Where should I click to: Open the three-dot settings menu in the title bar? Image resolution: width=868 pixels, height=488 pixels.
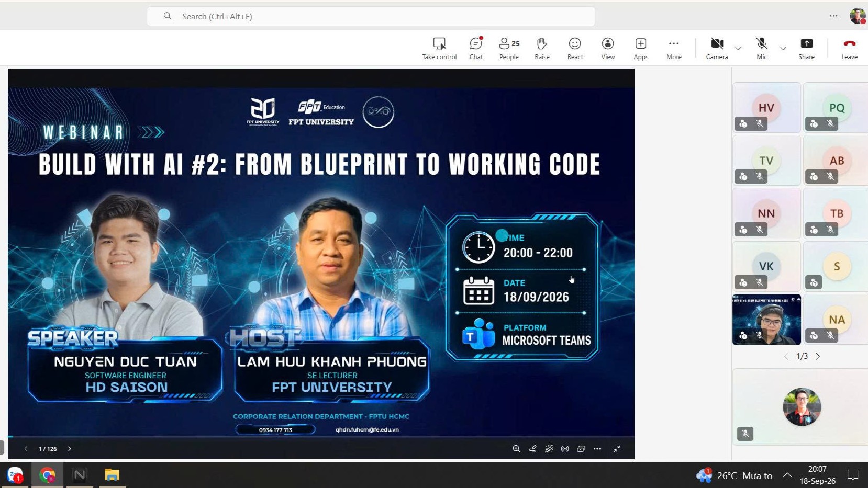(x=833, y=16)
